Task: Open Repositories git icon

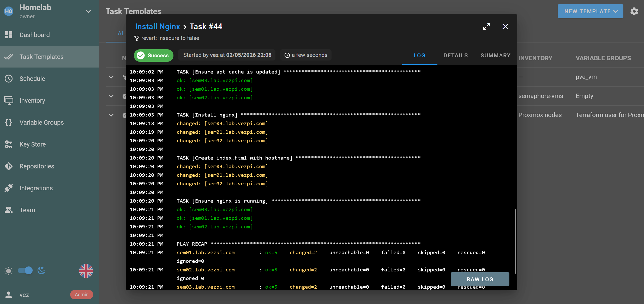Action: click(x=9, y=166)
